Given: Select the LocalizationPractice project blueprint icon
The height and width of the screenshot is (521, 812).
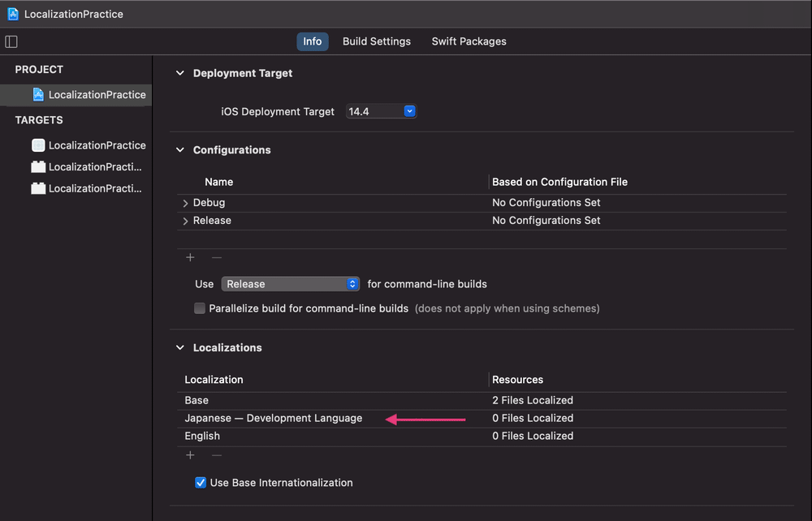Looking at the screenshot, I should (38, 95).
